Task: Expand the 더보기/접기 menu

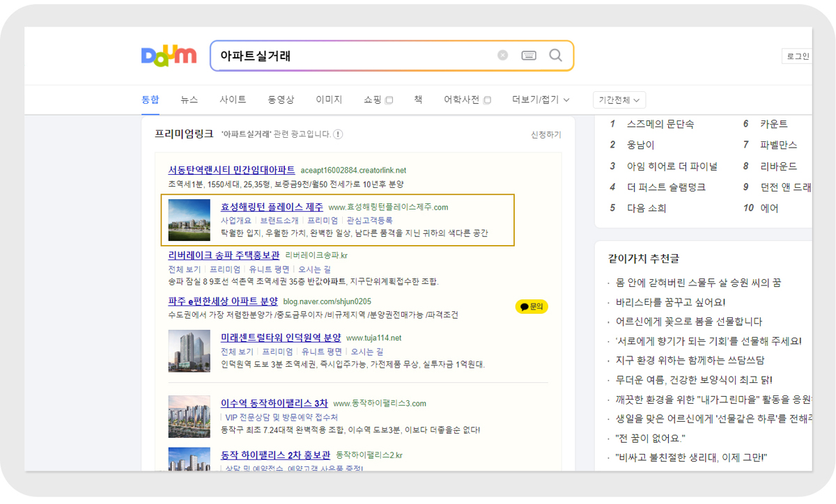Action: [541, 100]
